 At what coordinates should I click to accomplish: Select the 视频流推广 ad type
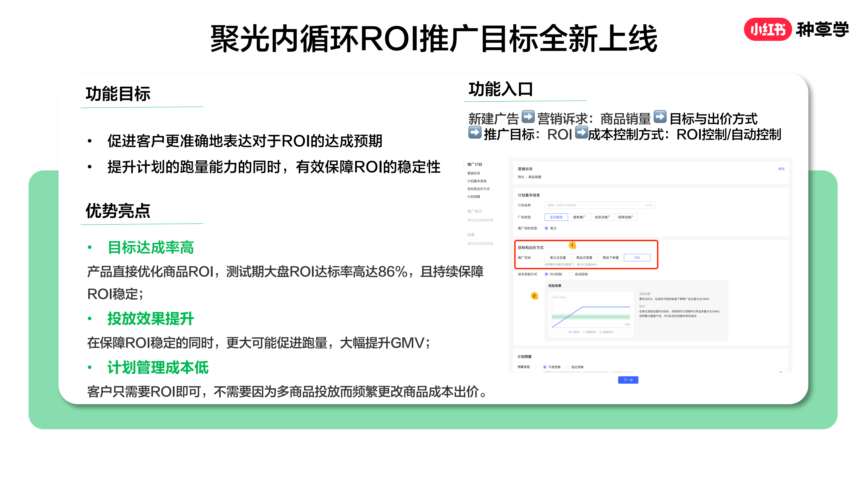pos(626,217)
